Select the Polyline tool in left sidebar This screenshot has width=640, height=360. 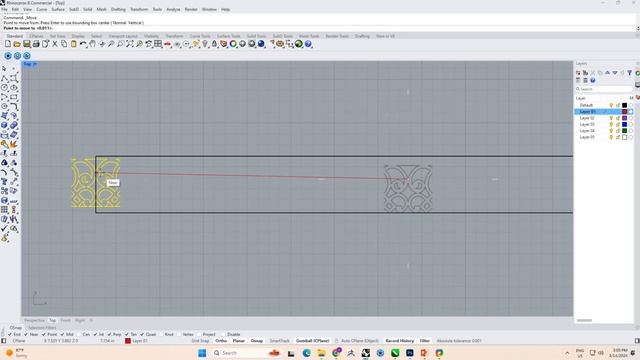[x=4, y=78]
